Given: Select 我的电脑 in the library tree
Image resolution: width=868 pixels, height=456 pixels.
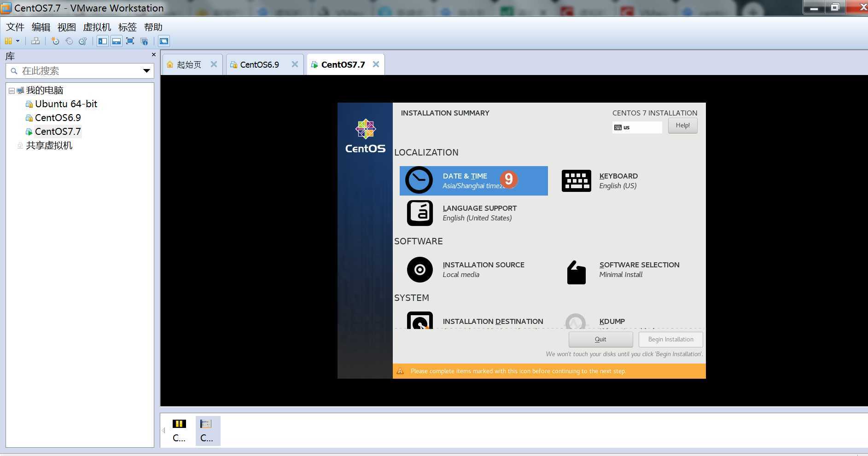Looking at the screenshot, I should (x=44, y=90).
